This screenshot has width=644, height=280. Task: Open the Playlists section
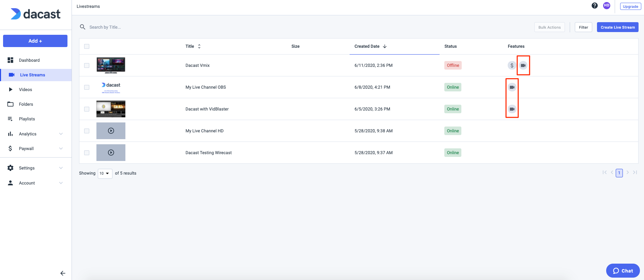tap(36, 119)
